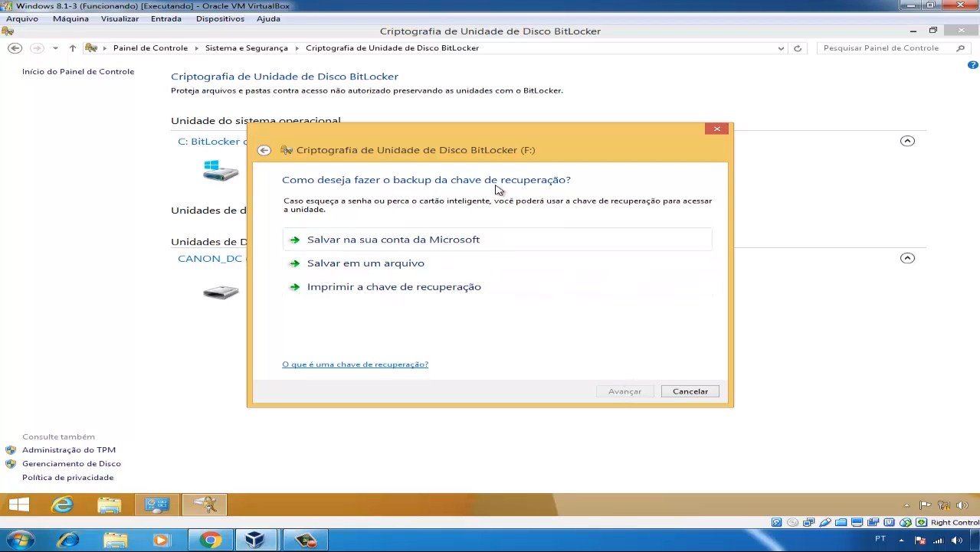Expand breadcrumb arrow after Sistema e Segurança
The width and height of the screenshot is (980, 552).
click(297, 48)
